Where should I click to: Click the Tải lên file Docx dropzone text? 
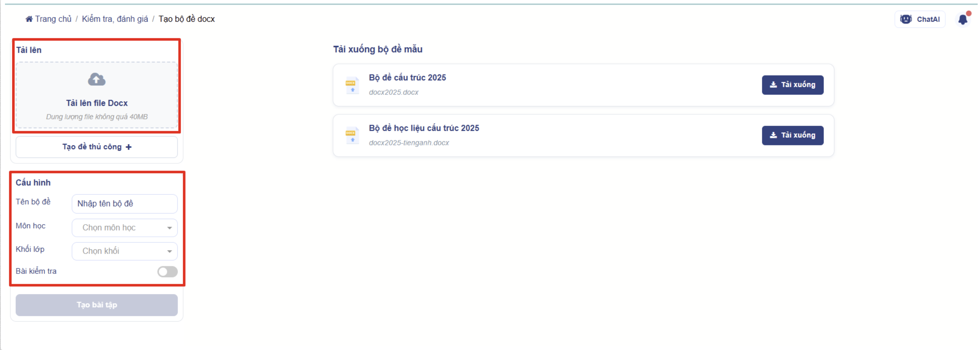97,103
